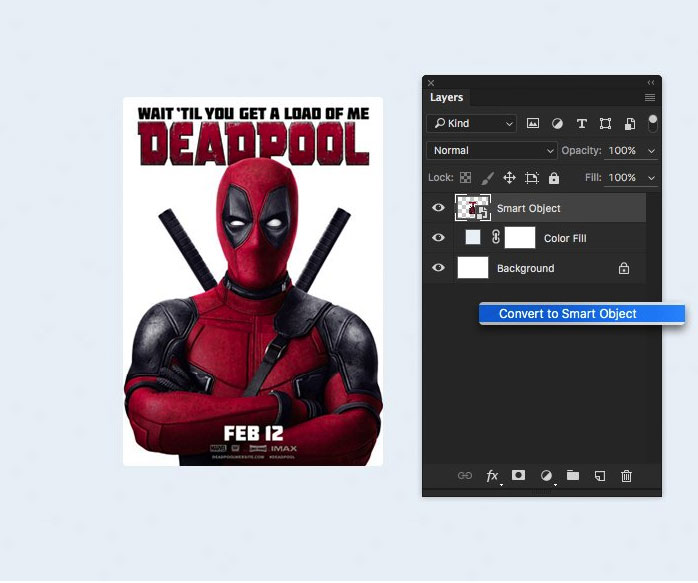The image size is (698, 583).
Task: Select the Smart Object layer name
Action: tap(528, 208)
